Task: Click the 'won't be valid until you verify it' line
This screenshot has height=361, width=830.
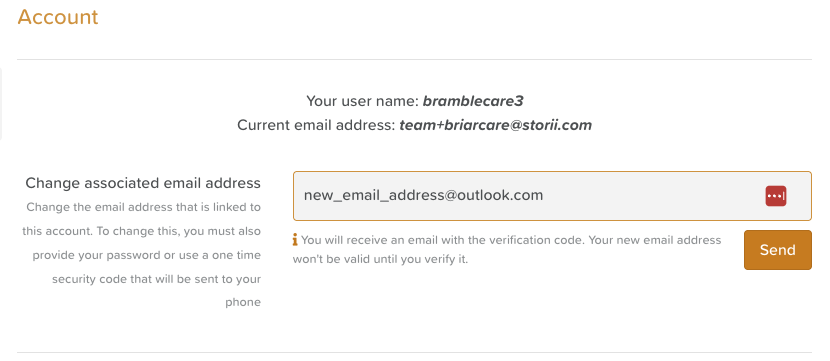Action: click(x=381, y=260)
